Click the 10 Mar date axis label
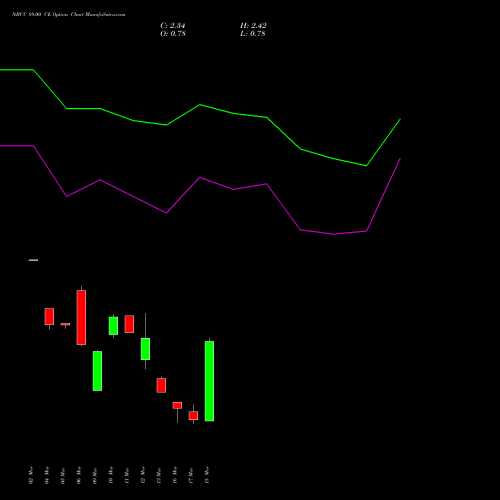Image resolution: width=500 pixels, height=500 pixels. (111, 475)
